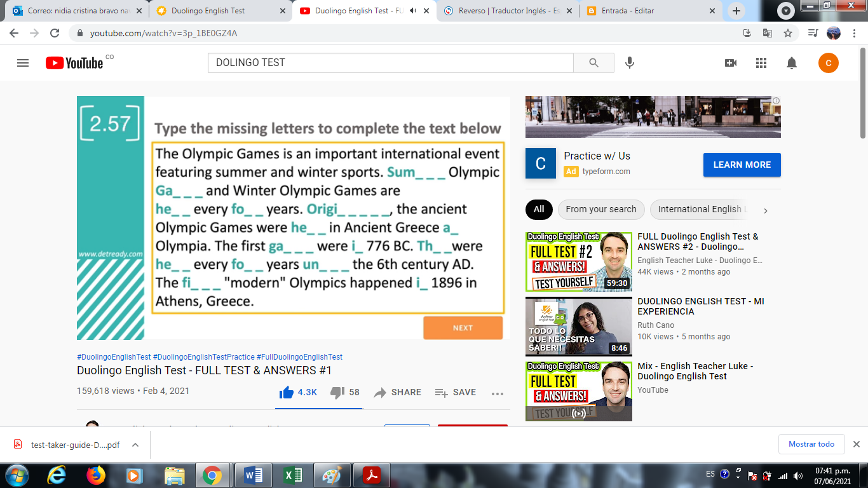
Task: Open Mix English Teacher Luke thumbnail
Action: tap(579, 391)
